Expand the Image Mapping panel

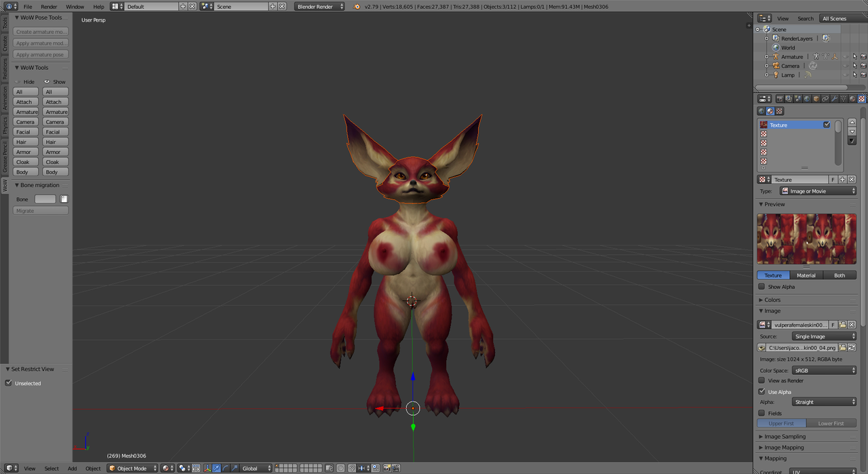pyautogui.click(x=784, y=448)
